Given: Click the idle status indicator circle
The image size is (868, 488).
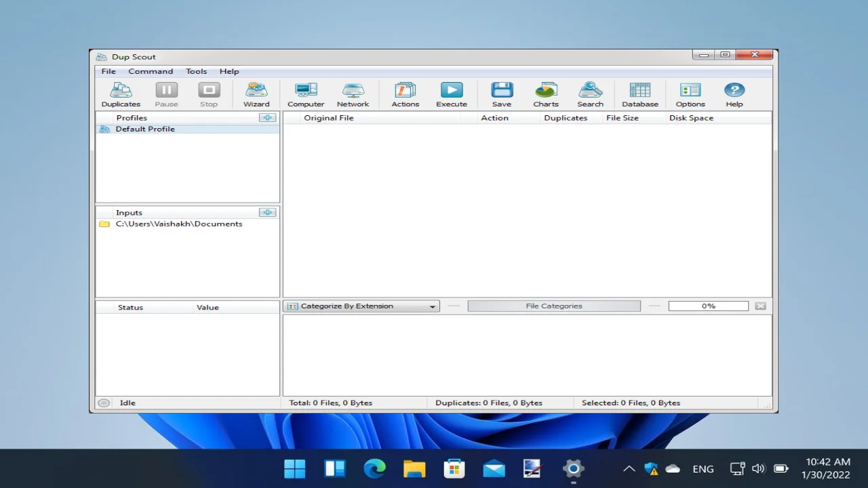Looking at the screenshot, I should coord(104,403).
